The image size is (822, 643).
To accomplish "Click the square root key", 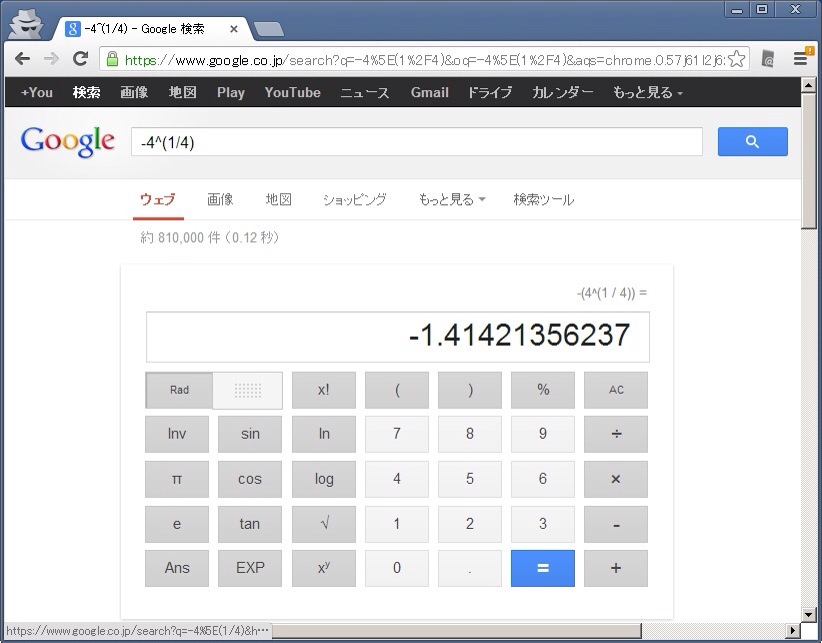I will 323,524.
